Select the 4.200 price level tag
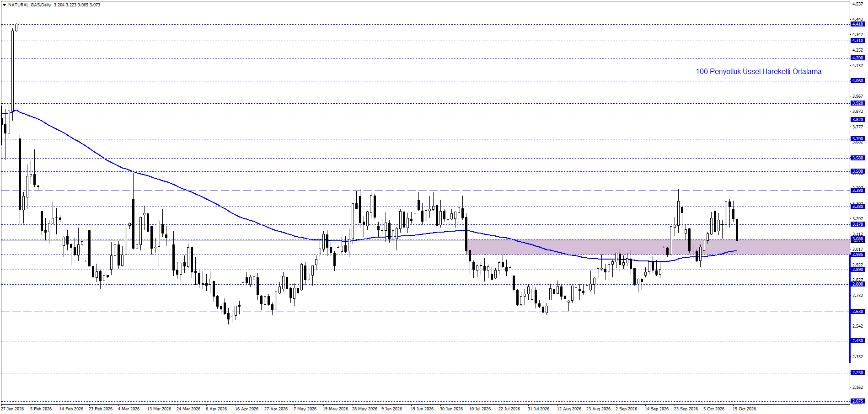This screenshot has width=868, height=414. point(857,58)
